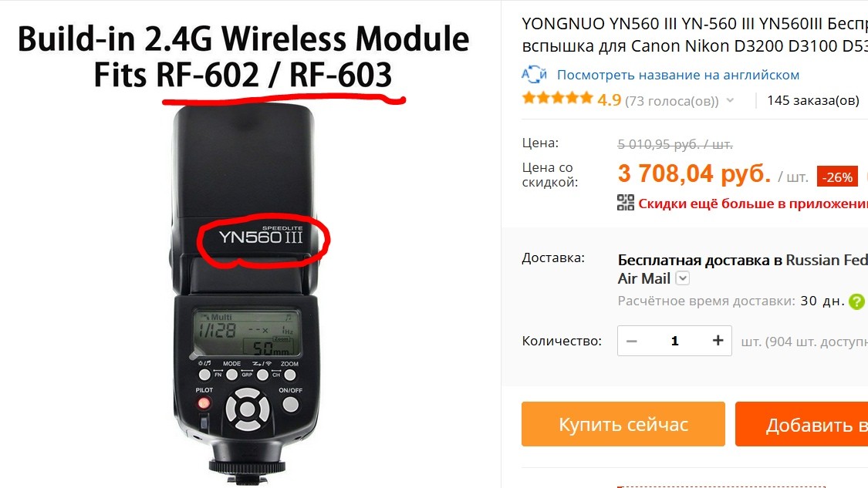The width and height of the screenshot is (868, 488).
Task: Click the -26% discount badge
Action: pos(837,177)
